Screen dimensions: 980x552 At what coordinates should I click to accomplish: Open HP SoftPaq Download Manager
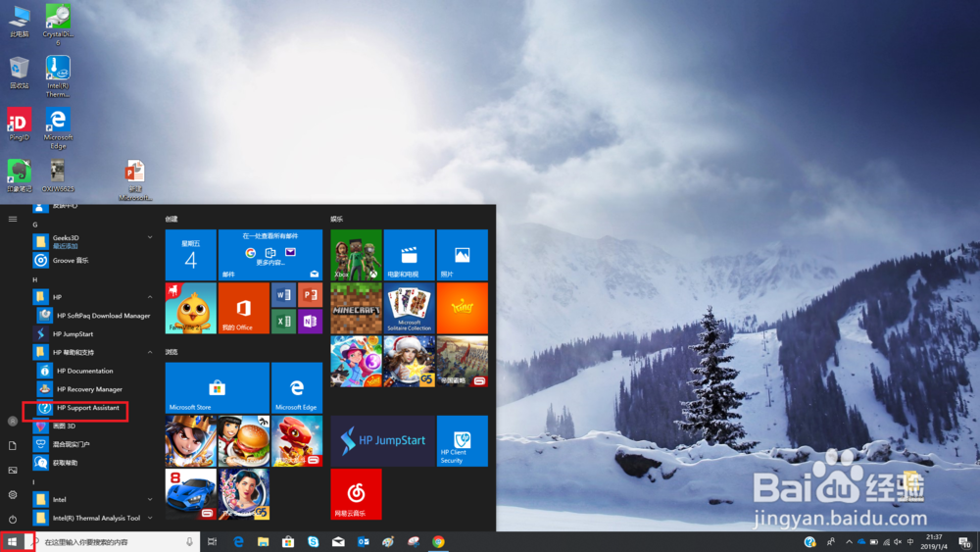(103, 316)
